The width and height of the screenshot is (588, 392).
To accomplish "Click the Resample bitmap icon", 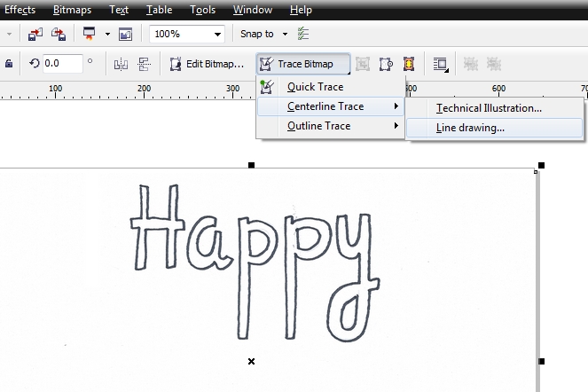I will [x=386, y=64].
